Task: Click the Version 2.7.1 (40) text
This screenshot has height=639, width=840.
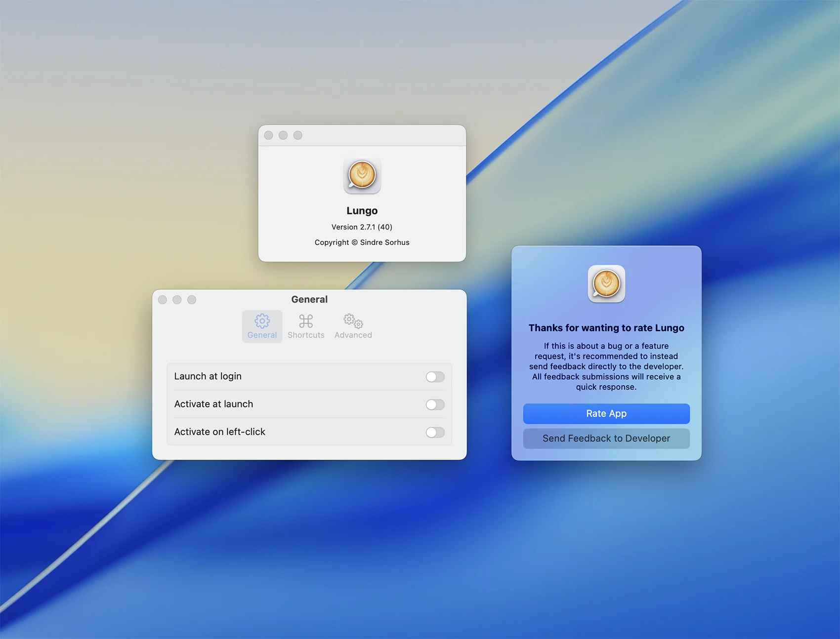Action: pyautogui.click(x=362, y=227)
